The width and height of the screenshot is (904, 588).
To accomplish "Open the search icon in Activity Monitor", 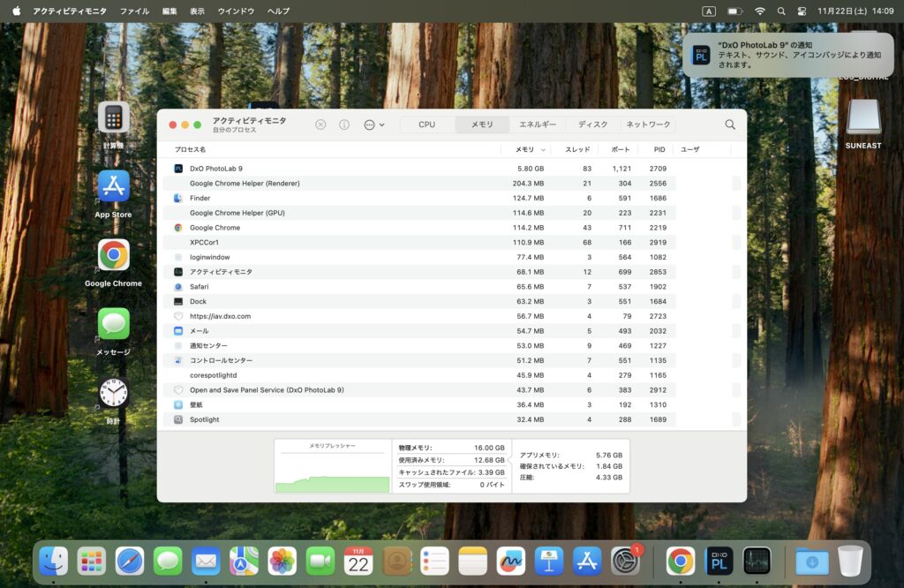I will [x=730, y=125].
